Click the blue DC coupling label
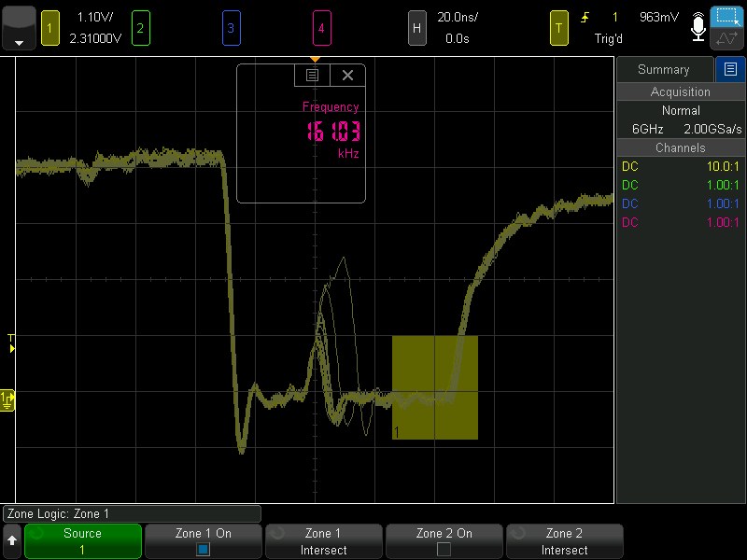 (629, 203)
